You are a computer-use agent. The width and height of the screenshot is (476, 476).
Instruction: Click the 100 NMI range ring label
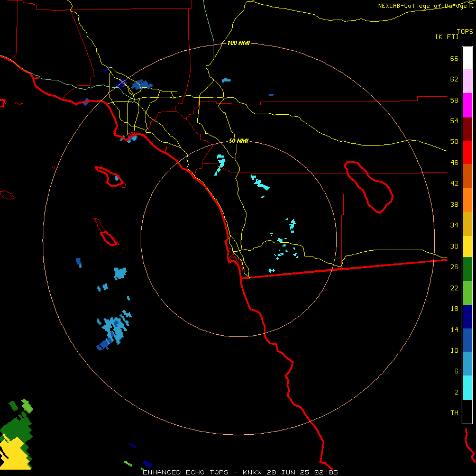click(x=239, y=43)
